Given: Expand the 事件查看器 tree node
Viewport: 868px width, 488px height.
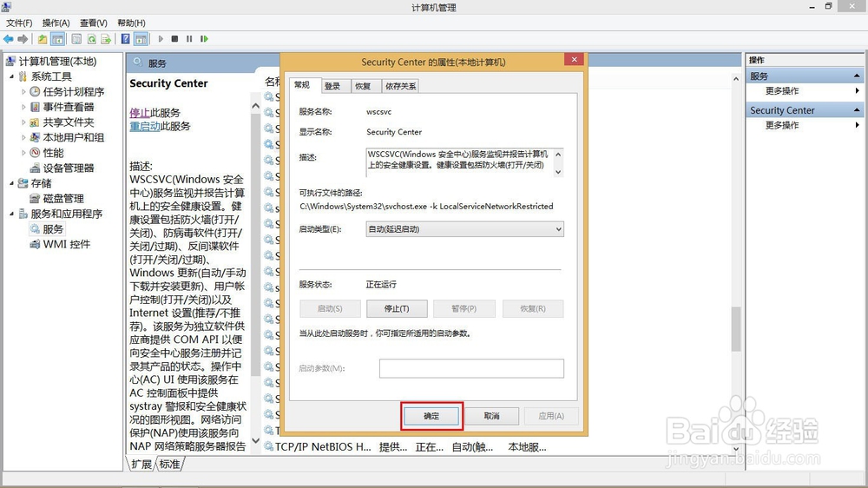Looking at the screenshot, I should pos(23,107).
